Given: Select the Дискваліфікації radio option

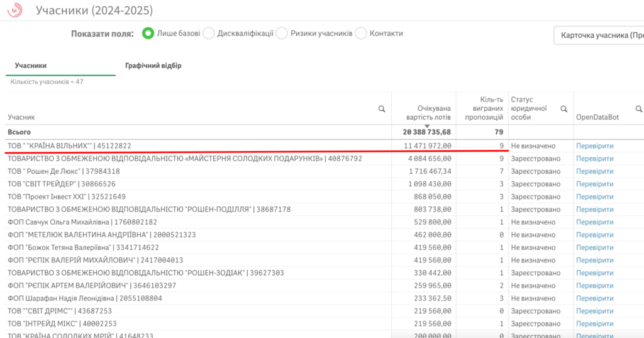Looking at the screenshot, I should (209, 33).
